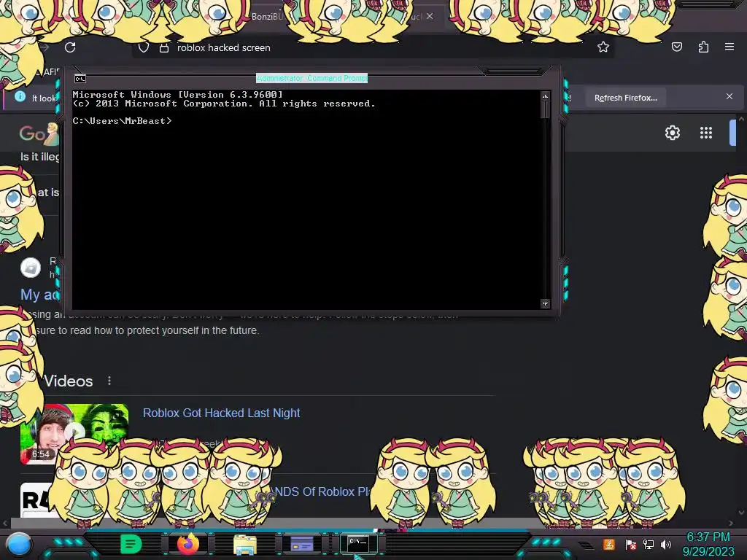747x560 pixels.
Task: Open the purple window app on taskbar
Action: pyautogui.click(x=301, y=543)
